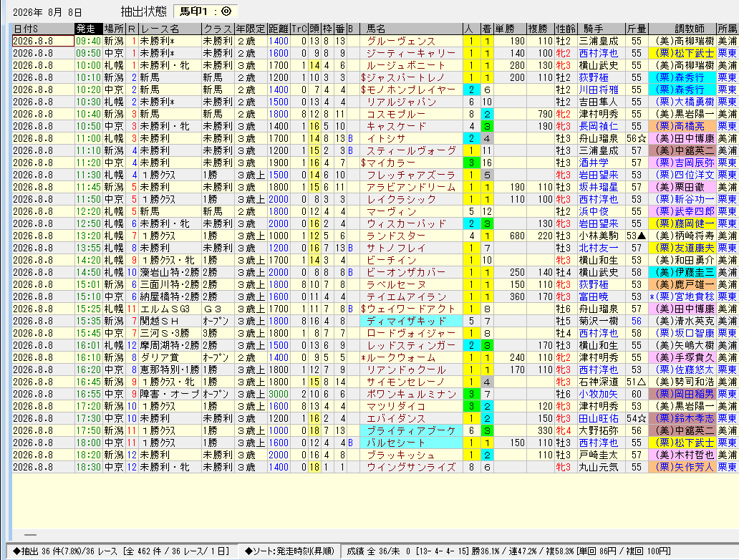739x560 pixels.
Task: Select horse name スティールヴォーグ
Action: coord(411,150)
